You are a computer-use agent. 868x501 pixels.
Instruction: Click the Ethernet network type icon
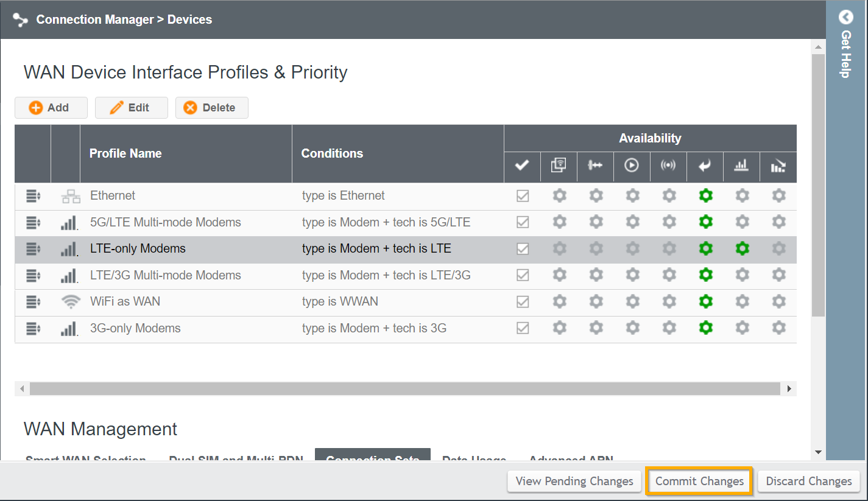tap(71, 196)
